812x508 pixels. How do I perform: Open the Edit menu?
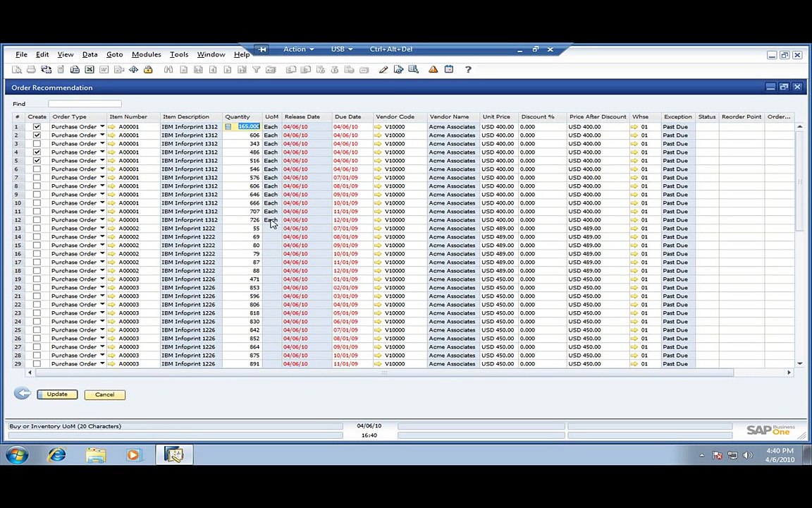click(42, 54)
